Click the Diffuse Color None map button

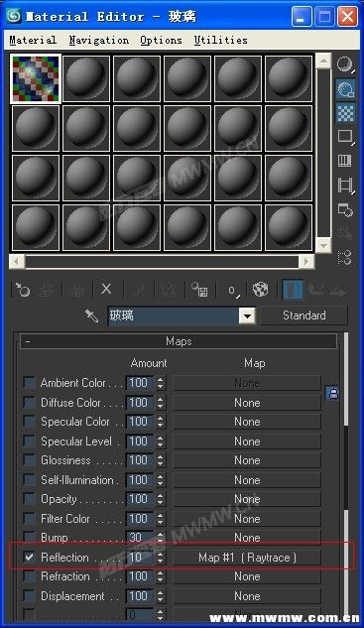[247, 402]
